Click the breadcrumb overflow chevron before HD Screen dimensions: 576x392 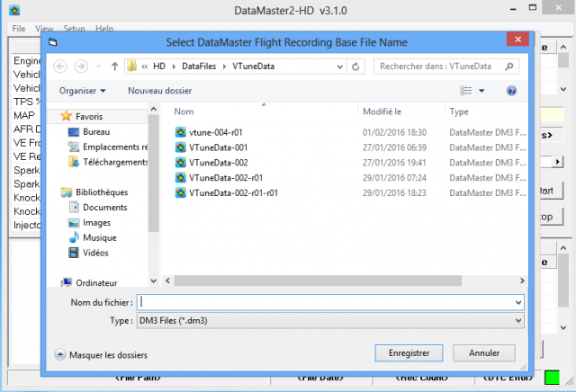coord(144,67)
